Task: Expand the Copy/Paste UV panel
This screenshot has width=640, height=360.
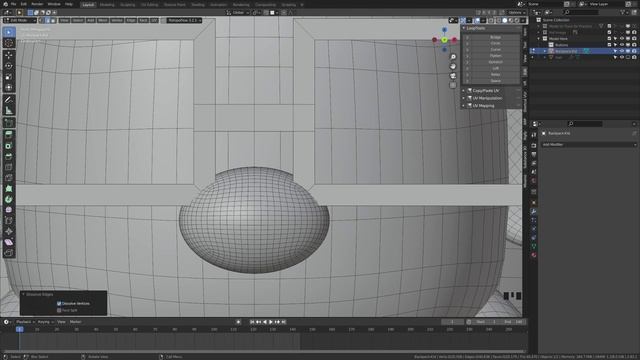Action: (464, 91)
